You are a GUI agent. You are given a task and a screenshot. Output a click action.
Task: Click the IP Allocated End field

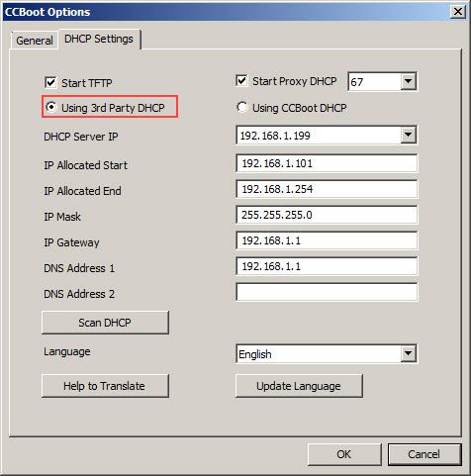point(327,189)
